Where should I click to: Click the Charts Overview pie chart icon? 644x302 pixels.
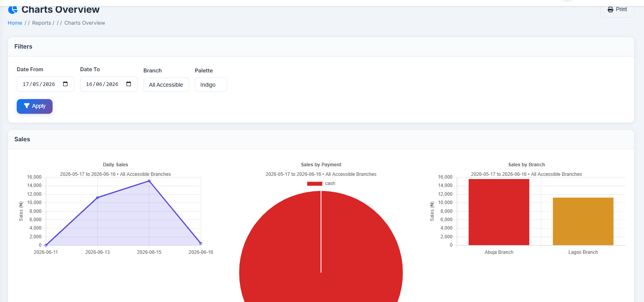click(13, 9)
